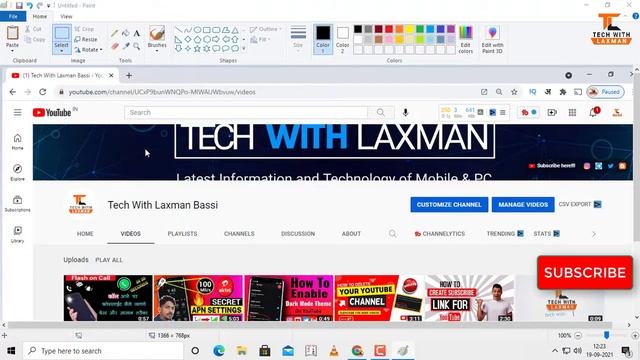Open Customize Quick Access Toolbar arrow
Screen dimensions: 640x360
[49, 6]
